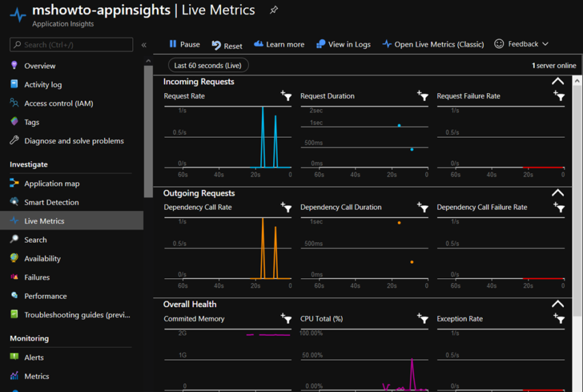Viewport: 583px width, 392px height.
Task: Click the filter icon for CPU Total chart
Action: coord(423,318)
